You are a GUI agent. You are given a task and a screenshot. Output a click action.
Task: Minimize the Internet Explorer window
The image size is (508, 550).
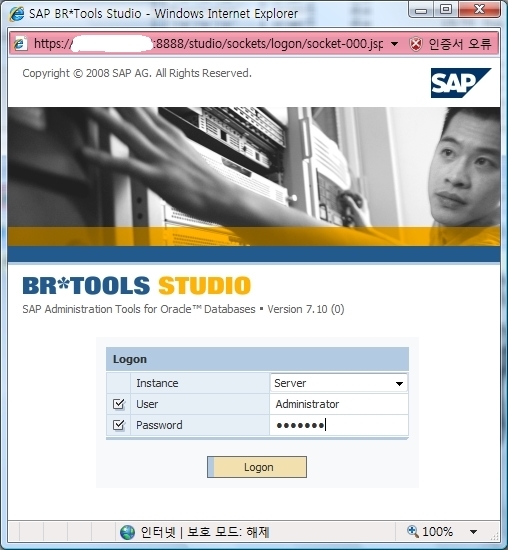[x=421, y=10]
